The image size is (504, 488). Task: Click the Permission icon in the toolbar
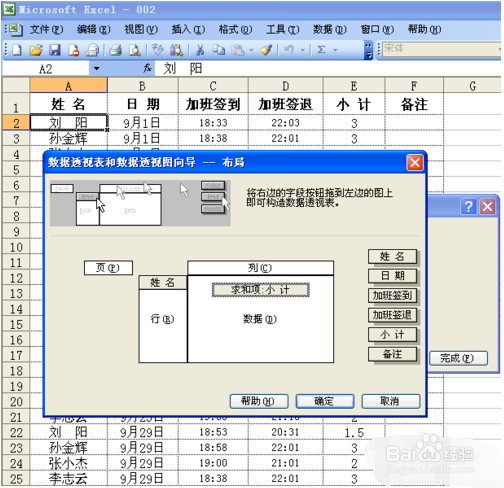(74, 50)
